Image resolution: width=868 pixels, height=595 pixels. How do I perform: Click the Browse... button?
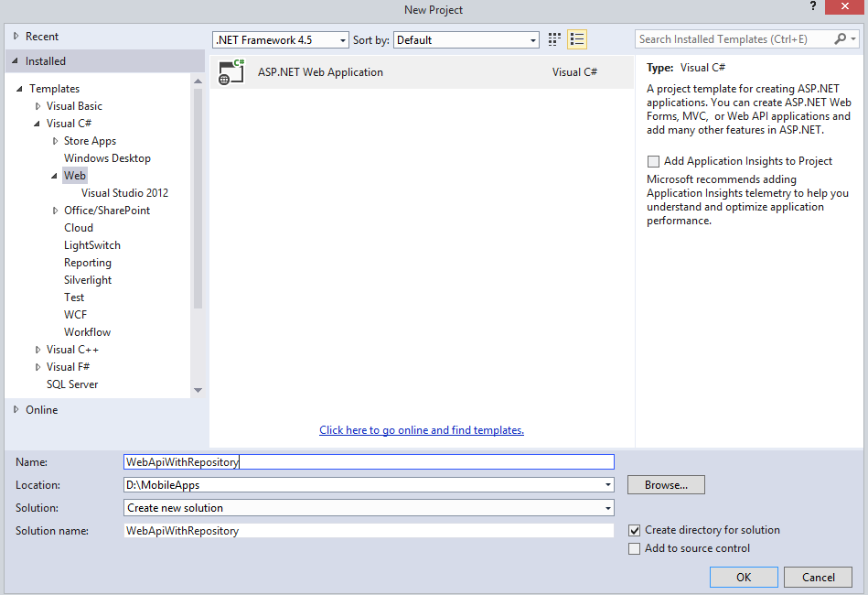click(x=666, y=485)
